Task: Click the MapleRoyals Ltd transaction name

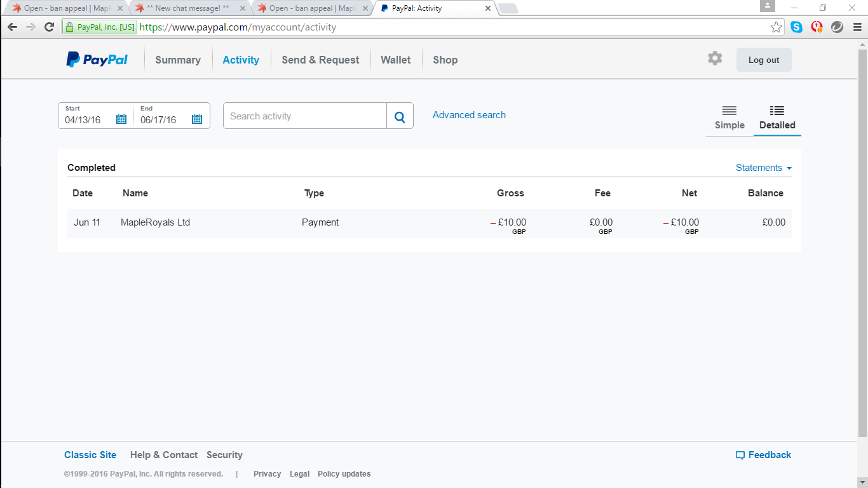Action: coord(155,222)
